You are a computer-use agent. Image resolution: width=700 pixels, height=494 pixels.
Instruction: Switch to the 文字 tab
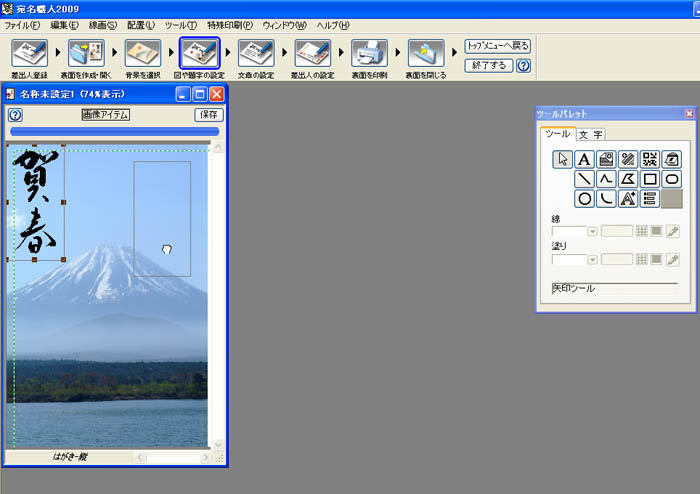(590, 134)
